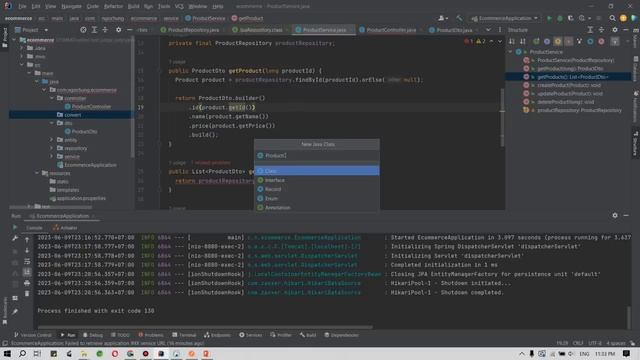Open the user account icon dropdown
The width and height of the screenshot is (640, 360).
tap(442, 18)
